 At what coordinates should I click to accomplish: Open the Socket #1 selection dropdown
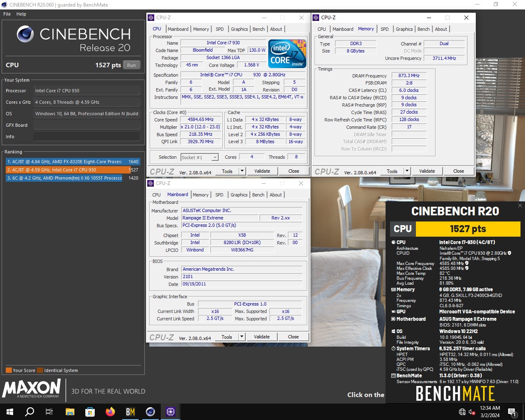point(200,157)
